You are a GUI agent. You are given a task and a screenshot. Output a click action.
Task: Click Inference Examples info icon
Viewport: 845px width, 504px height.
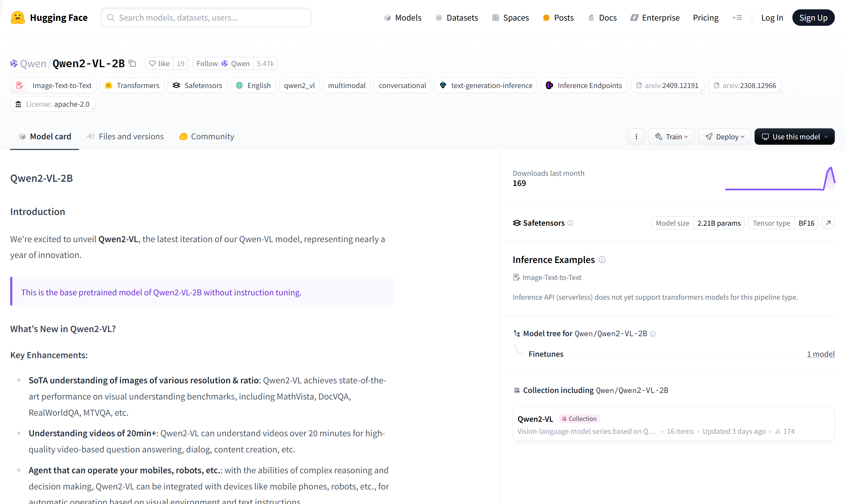[x=602, y=260]
